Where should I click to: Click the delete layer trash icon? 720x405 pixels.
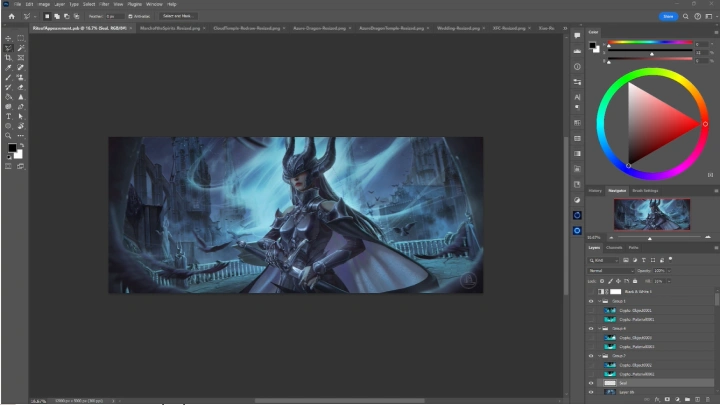point(708,399)
